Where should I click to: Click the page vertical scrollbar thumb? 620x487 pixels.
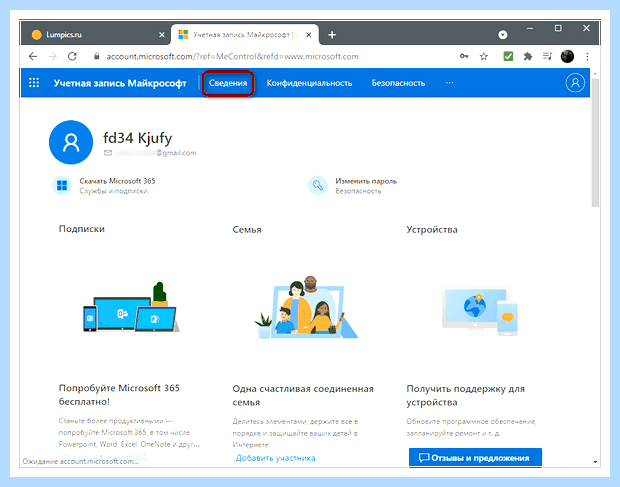click(x=595, y=142)
